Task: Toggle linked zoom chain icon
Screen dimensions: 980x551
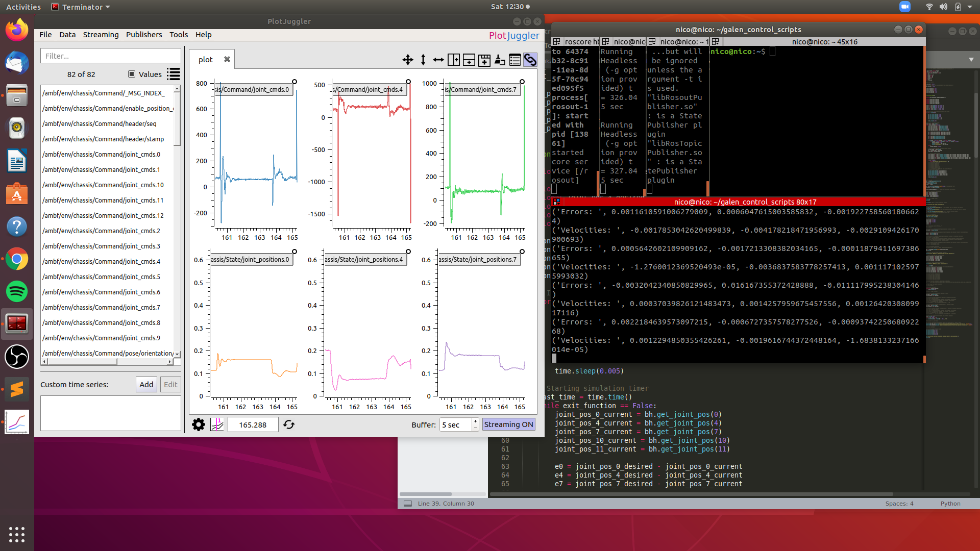Action: pos(530,60)
